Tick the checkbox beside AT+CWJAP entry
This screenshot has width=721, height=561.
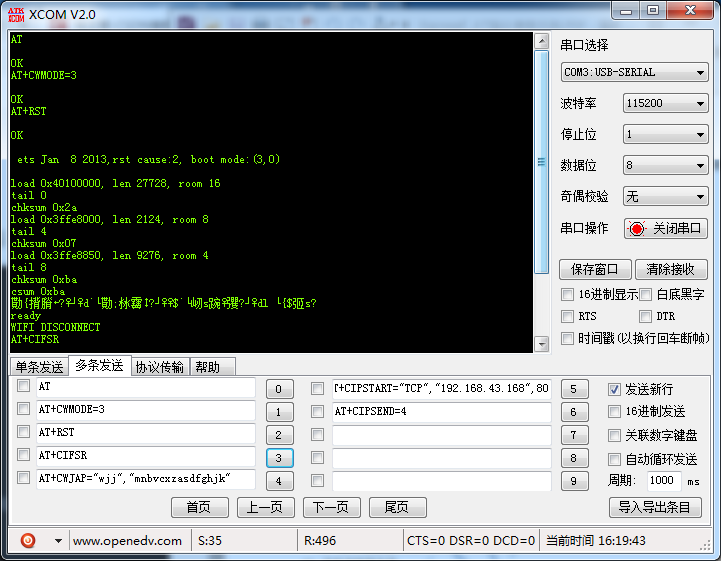point(23,477)
